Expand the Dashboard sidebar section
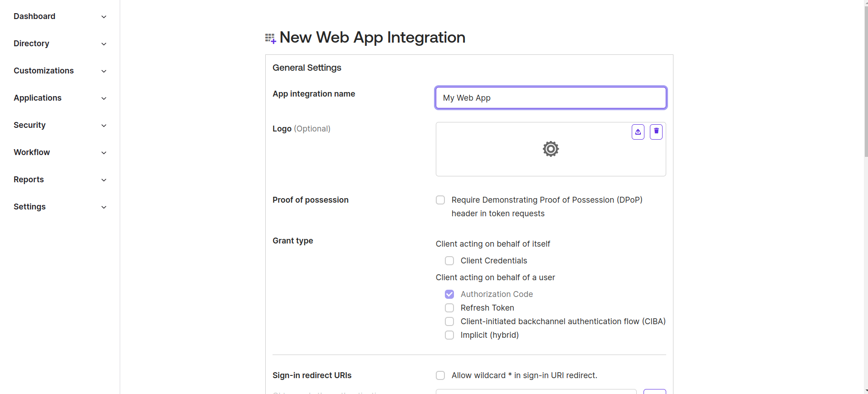Screen dimensions: 868x394 coord(104,17)
